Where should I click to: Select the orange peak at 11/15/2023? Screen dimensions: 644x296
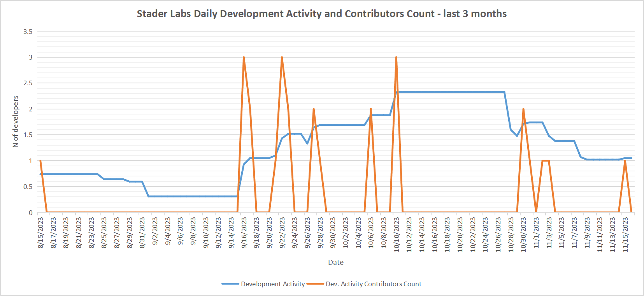click(x=625, y=161)
